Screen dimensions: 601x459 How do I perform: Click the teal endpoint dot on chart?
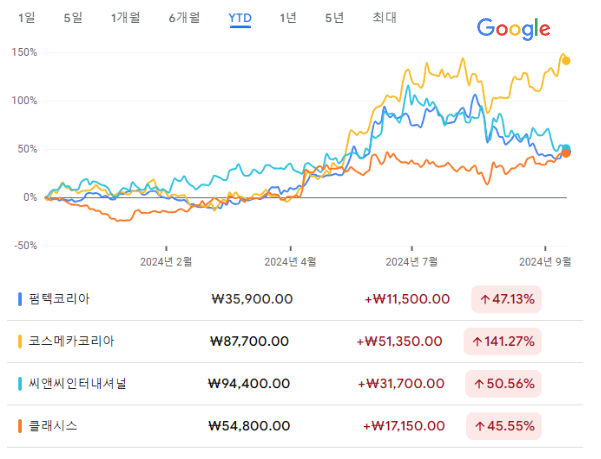tap(566, 148)
